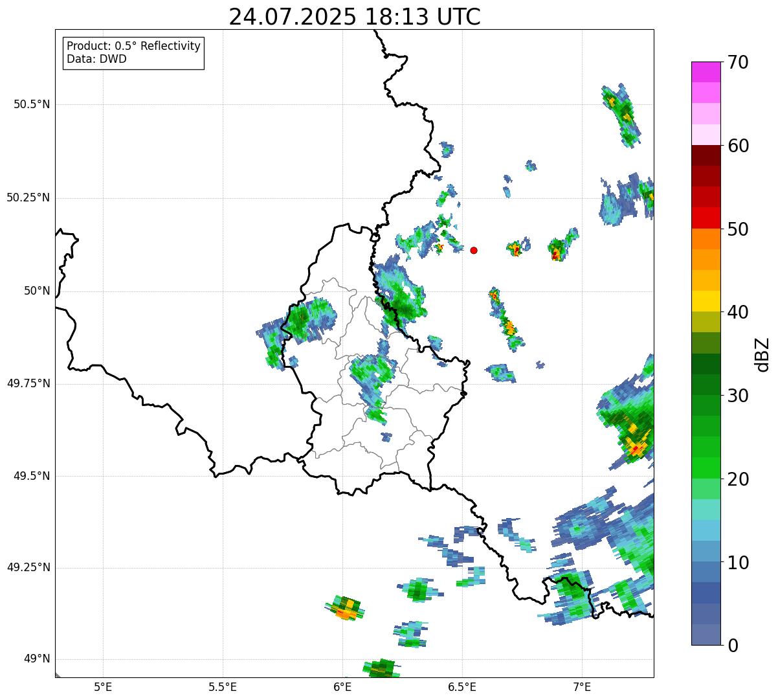Viewport: 778px width, 700px height.
Task: Click colorbar tick label "70"
Action: tap(738, 62)
